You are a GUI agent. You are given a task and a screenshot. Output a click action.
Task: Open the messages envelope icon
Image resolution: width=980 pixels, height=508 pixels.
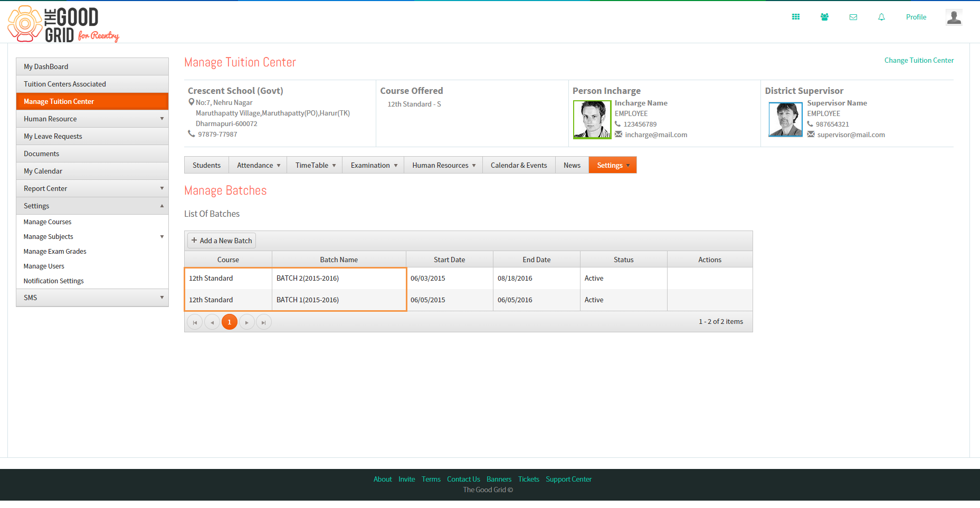pos(853,17)
